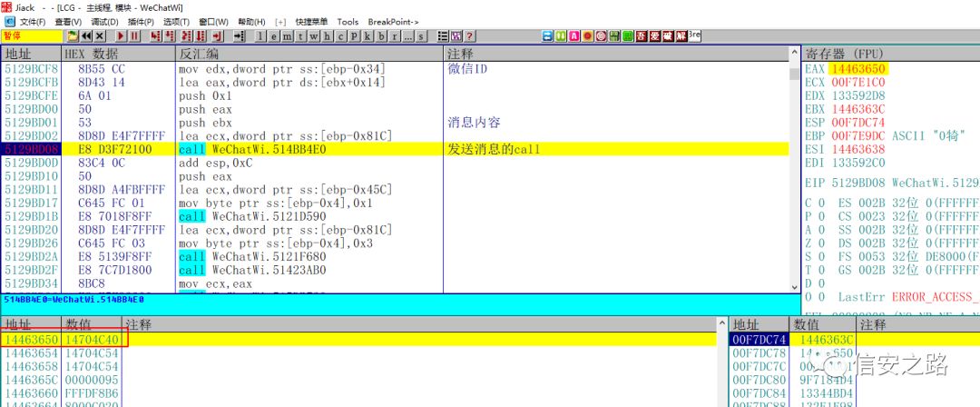Screen dimensions: 980x407
Task: Open References window with r button
Action: [x=395, y=36]
